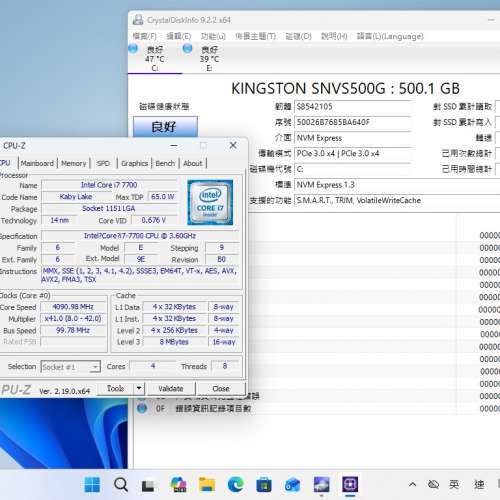
Task: Open File Explorer from the taskbar
Action: [207, 484]
